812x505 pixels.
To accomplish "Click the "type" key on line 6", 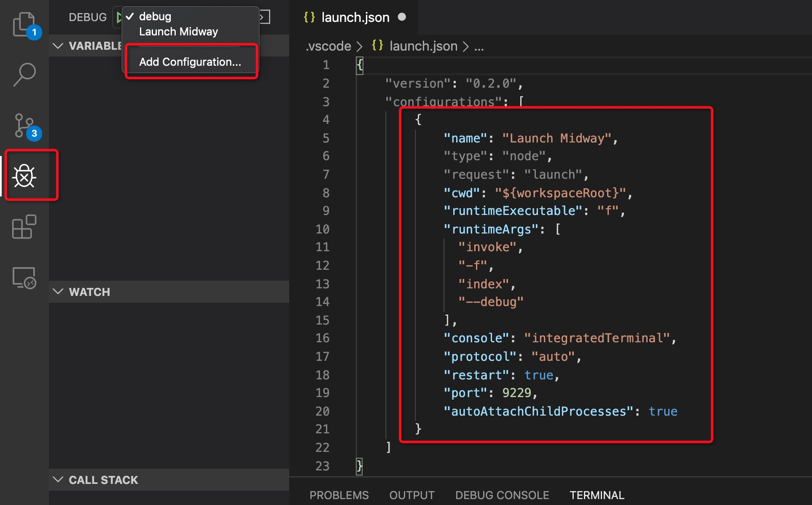I will [465, 156].
